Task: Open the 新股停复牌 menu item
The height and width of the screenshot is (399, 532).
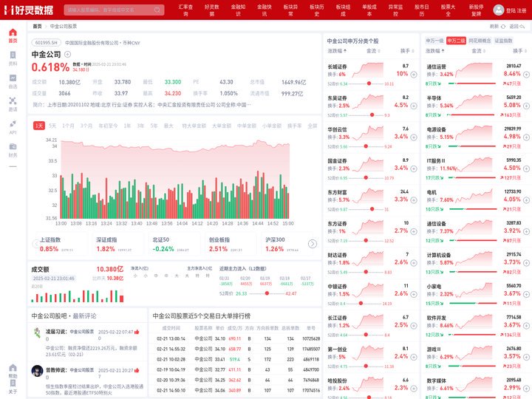Action: coord(476,10)
